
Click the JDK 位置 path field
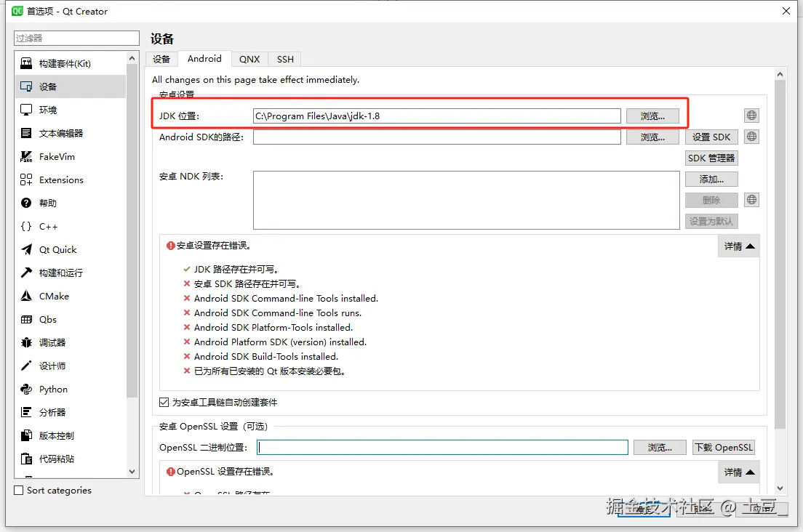(437, 116)
